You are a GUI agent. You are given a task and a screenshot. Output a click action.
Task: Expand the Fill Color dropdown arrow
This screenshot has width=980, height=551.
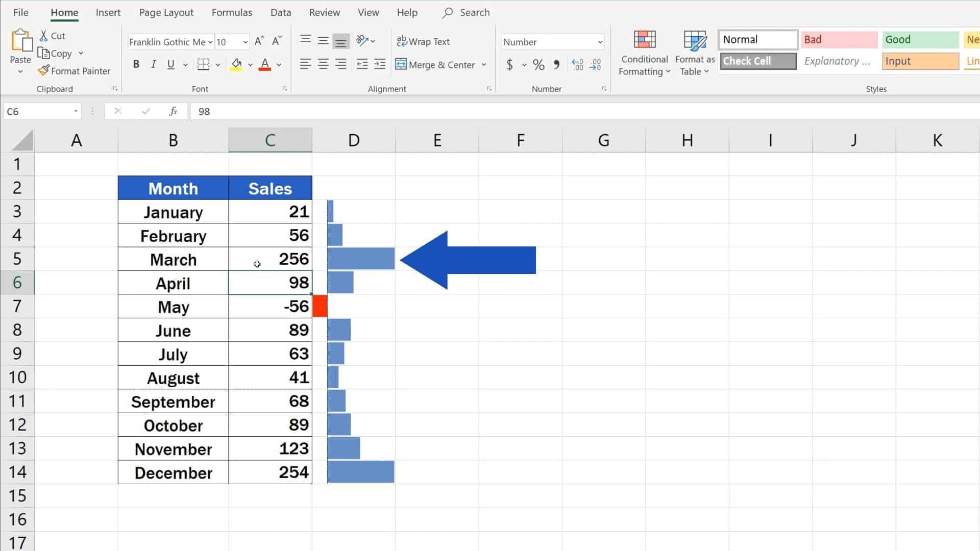pyautogui.click(x=250, y=65)
